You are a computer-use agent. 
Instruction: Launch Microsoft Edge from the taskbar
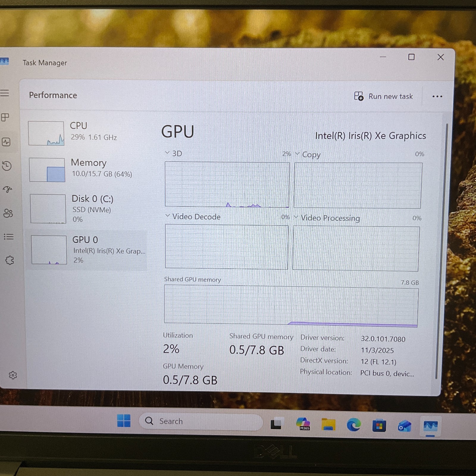point(353,425)
